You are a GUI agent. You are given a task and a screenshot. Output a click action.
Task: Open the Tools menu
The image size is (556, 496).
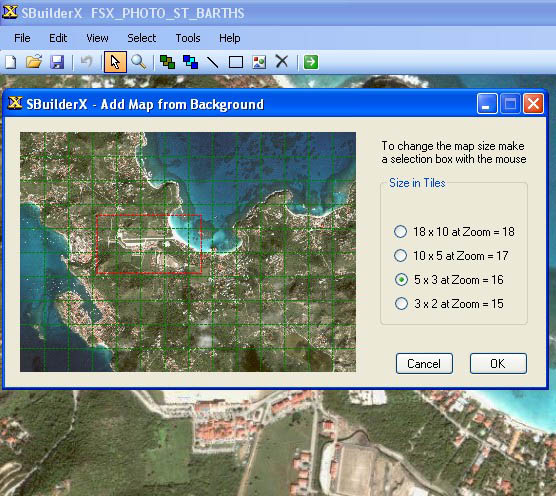(188, 38)
